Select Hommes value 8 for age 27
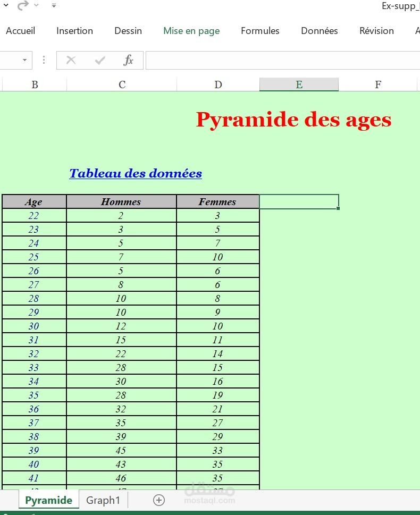The image size is (420, 515). pyautogui.click(x=121, y=284)
